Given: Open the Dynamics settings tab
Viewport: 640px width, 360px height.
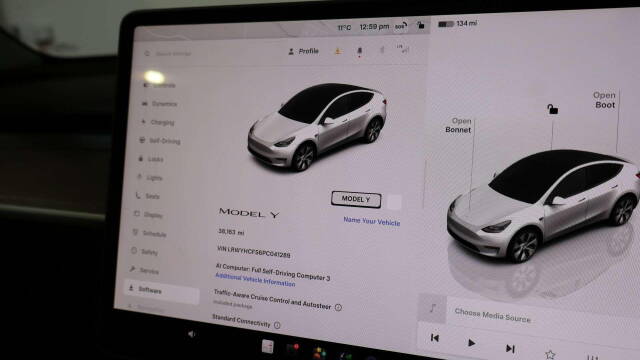Looking at the screenshot, I should tap(160, 104).
